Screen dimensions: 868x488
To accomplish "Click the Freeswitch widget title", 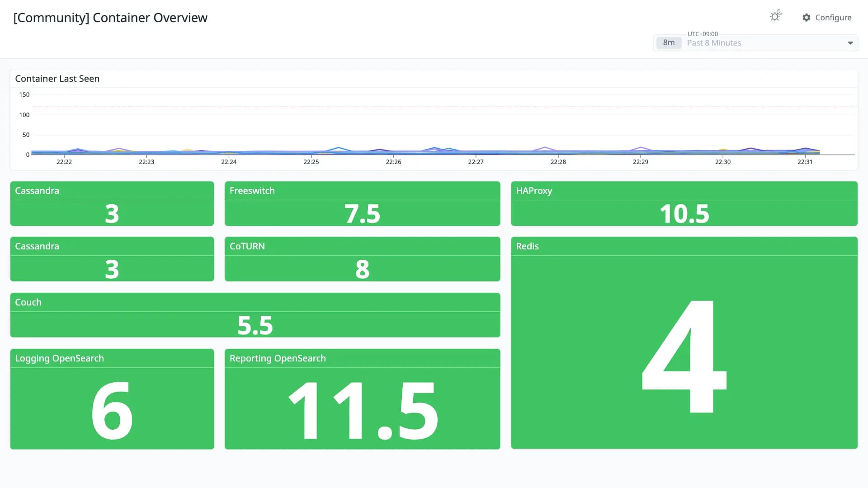I will 252,191.
